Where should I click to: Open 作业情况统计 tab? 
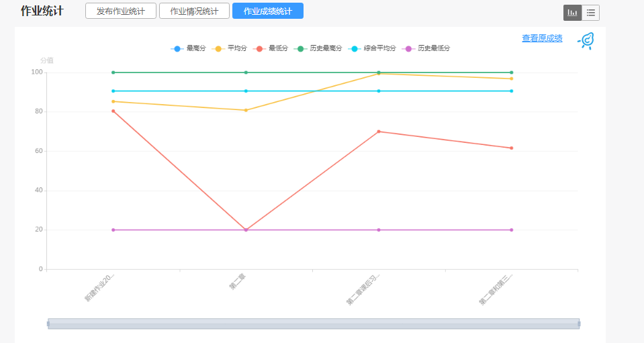[x=194, y=11]
